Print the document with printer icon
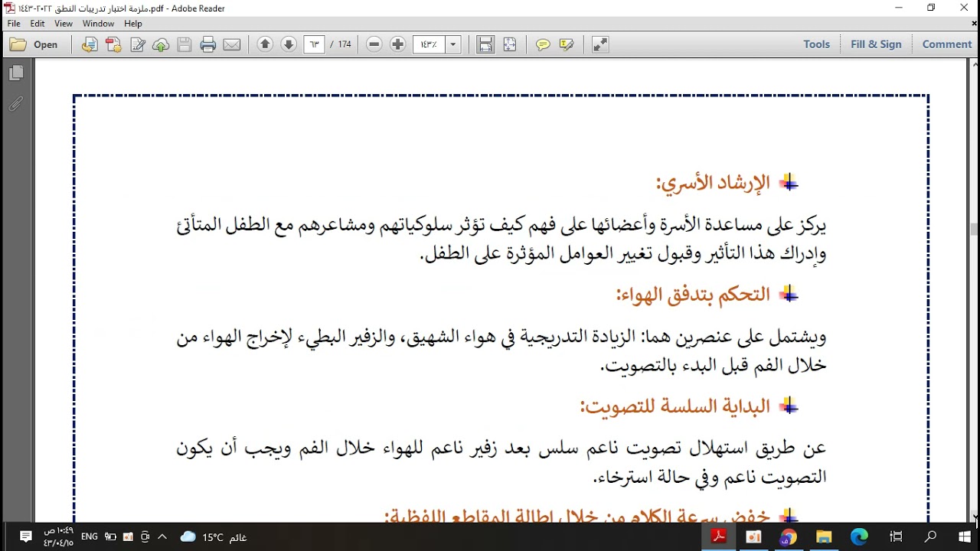Viewport: 980px width, 551px height. [208, 44]
